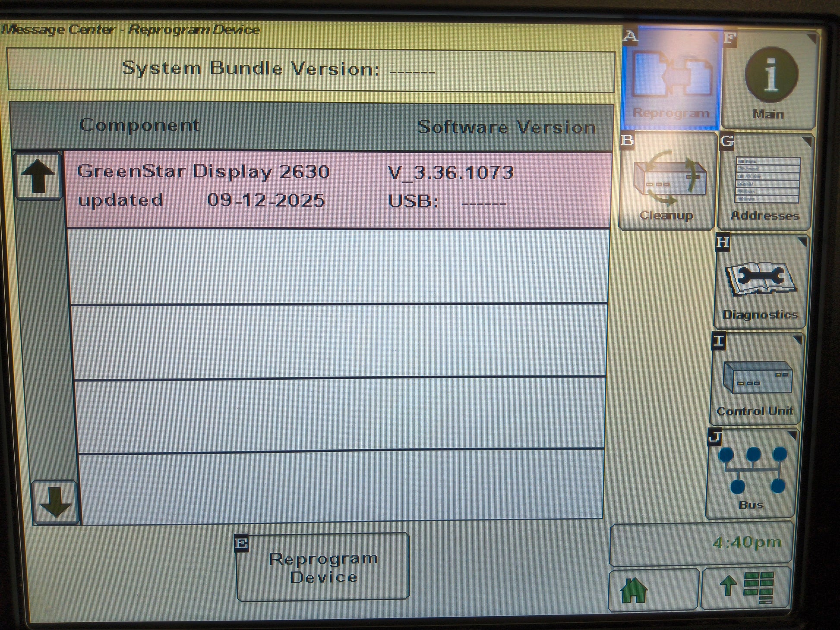The image size is (840, 630).
Task: Open the menu grid with green arrow
Action: pos(746,588)
